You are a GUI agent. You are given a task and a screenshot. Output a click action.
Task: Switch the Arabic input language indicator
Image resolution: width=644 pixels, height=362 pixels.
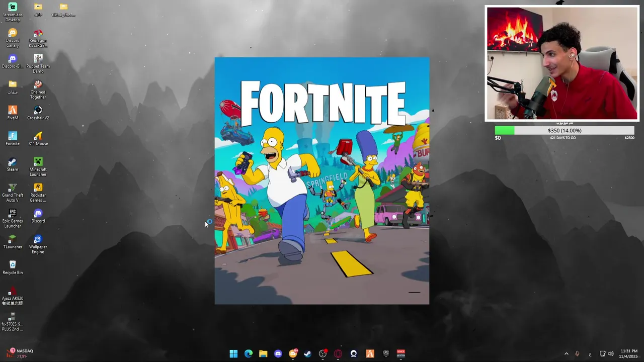pyautogui.click(x=590, y=354)
